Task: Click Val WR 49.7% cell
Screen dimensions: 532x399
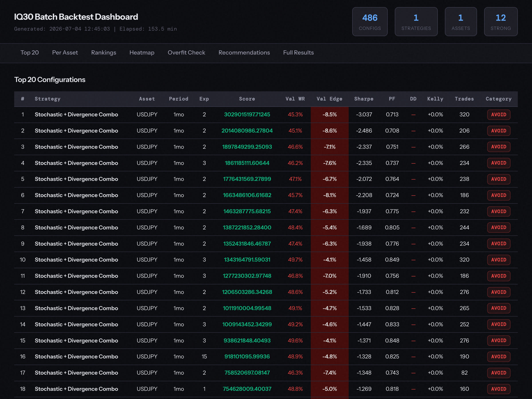Action: click(295, 260)
